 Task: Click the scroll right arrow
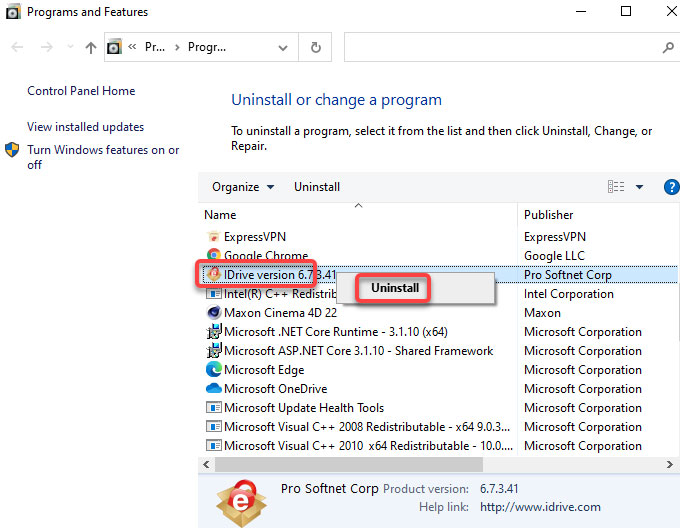[670, 464]
